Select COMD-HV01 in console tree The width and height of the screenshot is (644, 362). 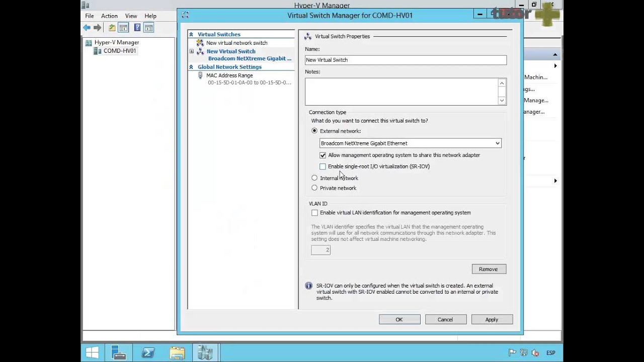[x=120, y=51]
